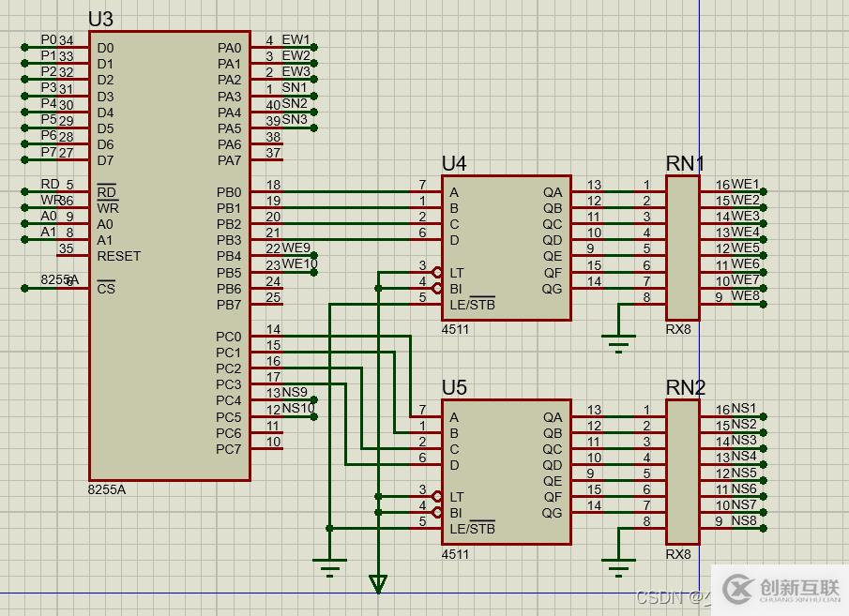Click the P7 data terminal label
849x616 pixels.
click(x=49, y=152)
